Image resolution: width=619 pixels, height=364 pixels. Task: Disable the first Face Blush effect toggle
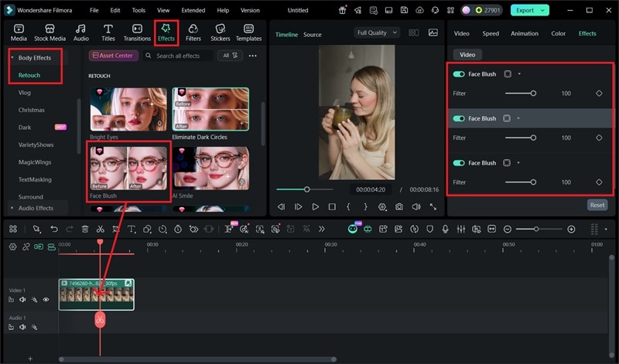click(x=459, y=74)
